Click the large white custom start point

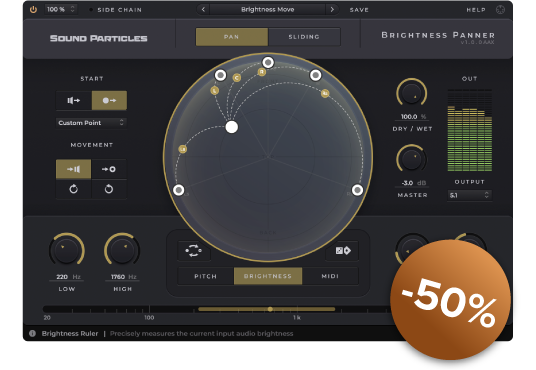pos(232,127)
